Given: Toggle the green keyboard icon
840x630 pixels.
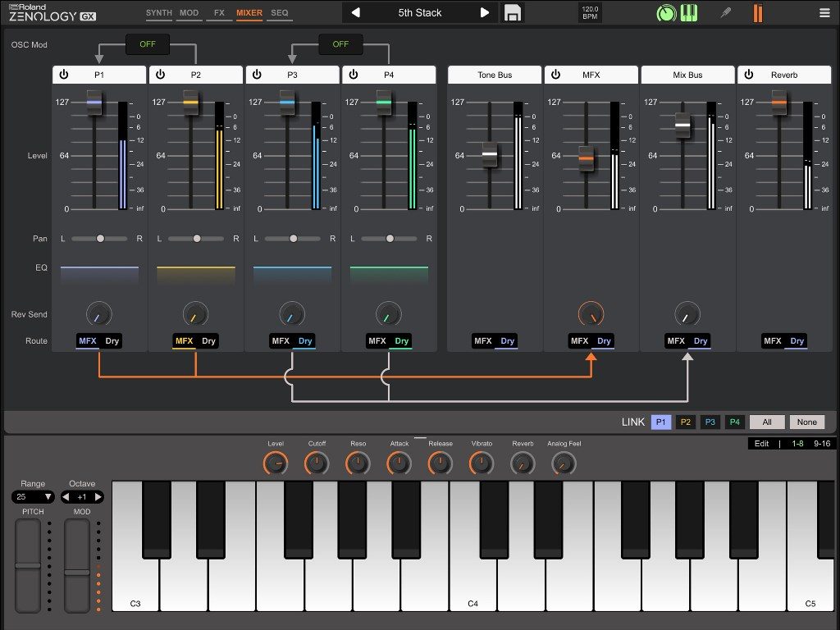Looking at the screenshot, I should [689, 13].
